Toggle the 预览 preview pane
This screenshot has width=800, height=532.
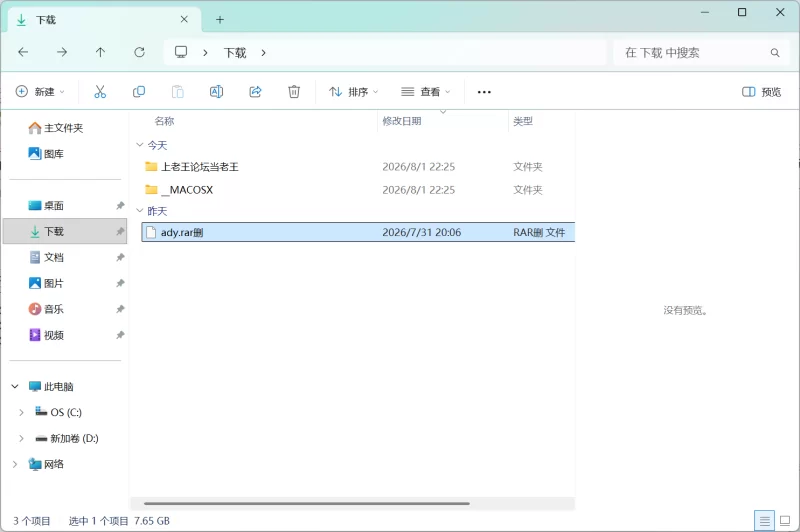[761, 92]
